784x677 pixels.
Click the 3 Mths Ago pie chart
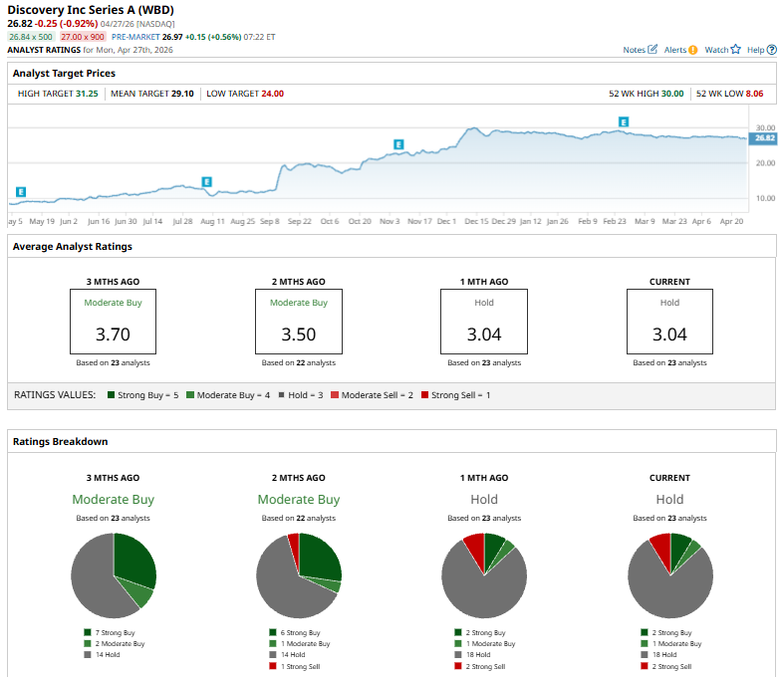[114, 574]
